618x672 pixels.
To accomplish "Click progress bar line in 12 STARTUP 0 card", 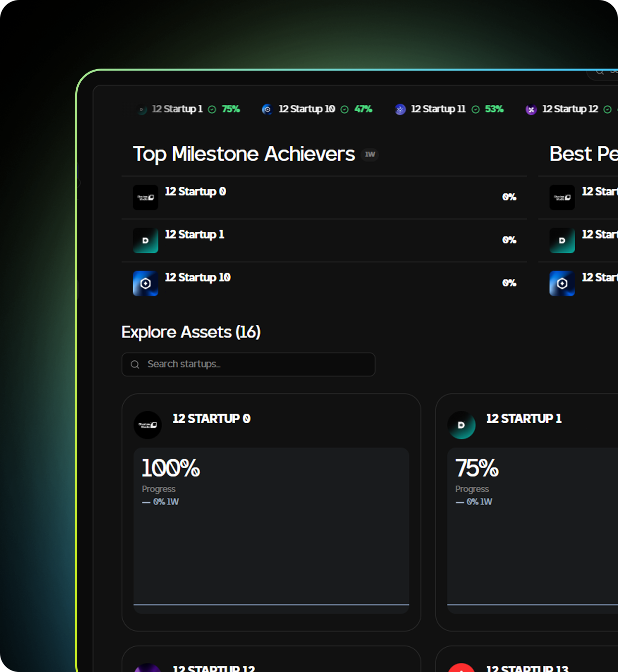I will [x=271, y=604].
